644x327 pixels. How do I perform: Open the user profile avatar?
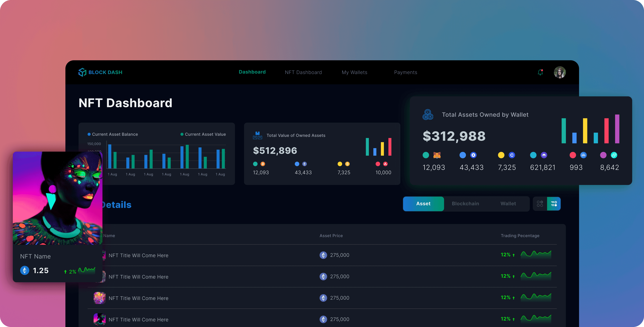tap(560, 72)
